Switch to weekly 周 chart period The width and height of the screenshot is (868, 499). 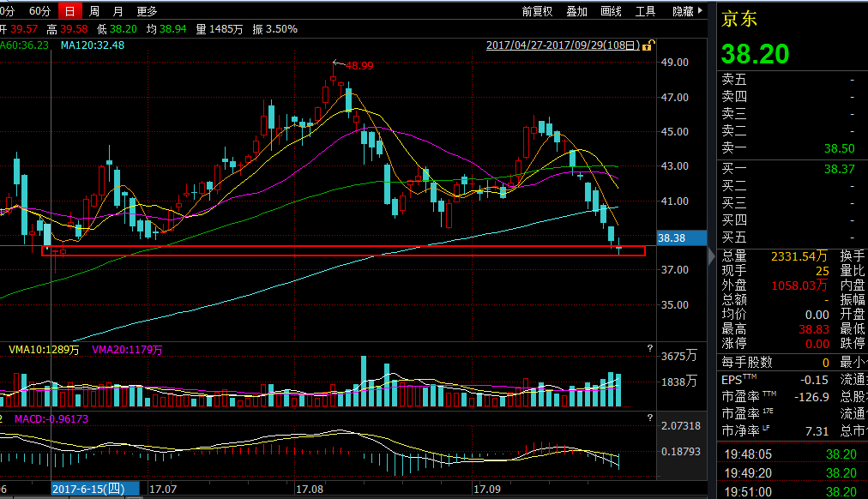tap(94, 11)
